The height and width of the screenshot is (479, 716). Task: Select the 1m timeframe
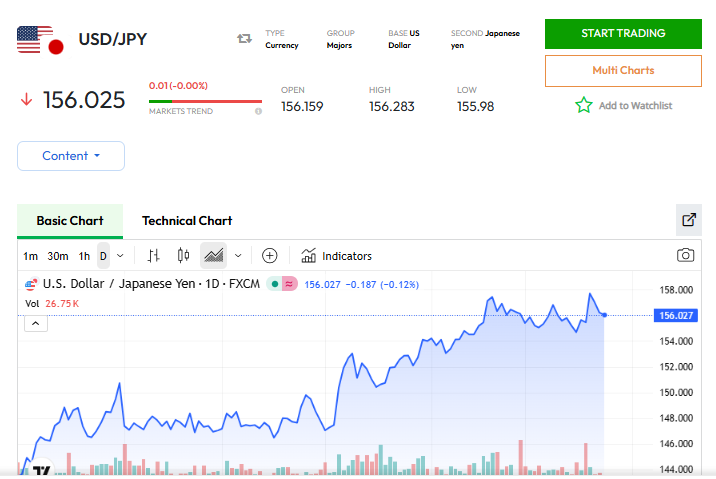31,256
